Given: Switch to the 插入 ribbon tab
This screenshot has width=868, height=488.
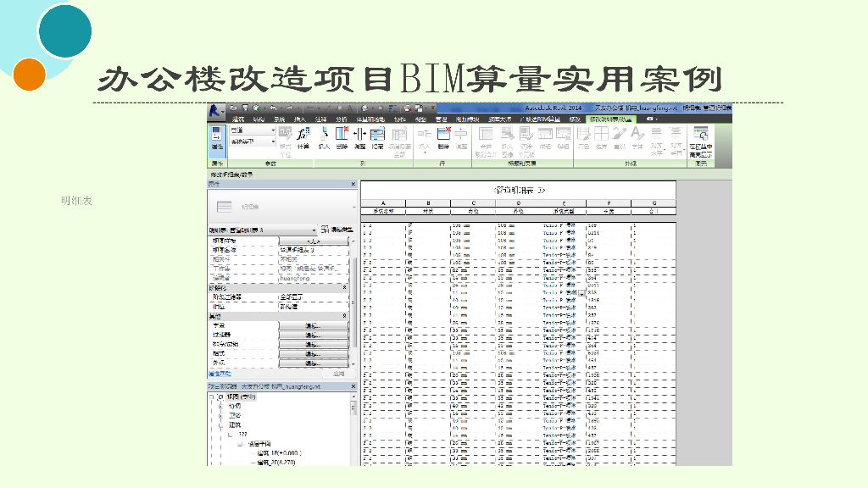Looking at the screenshot, I should (x=299, y=119).
